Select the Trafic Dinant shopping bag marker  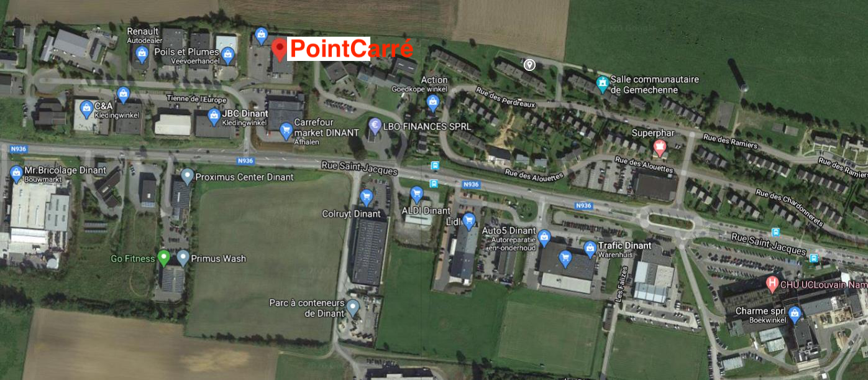click(590, 249)
